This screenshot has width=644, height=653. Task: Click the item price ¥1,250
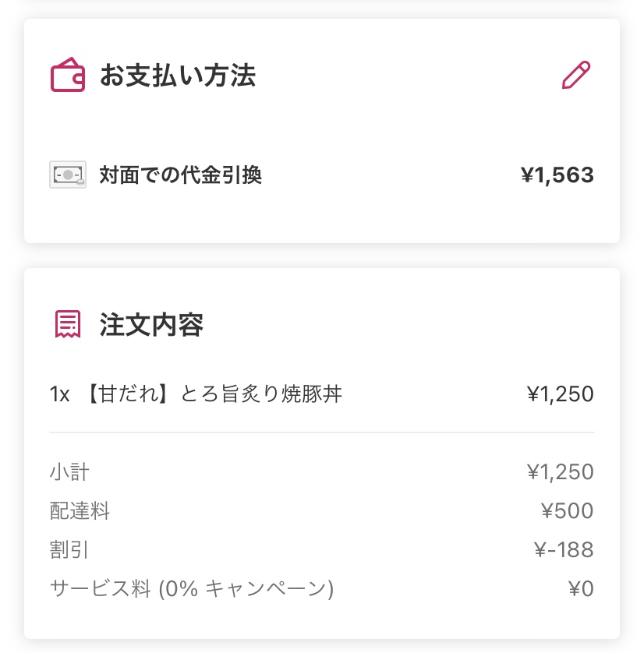[561, 394]
